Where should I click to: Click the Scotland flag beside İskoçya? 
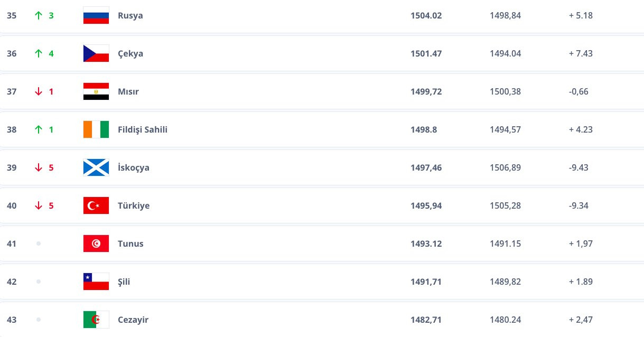pos(96,167)
